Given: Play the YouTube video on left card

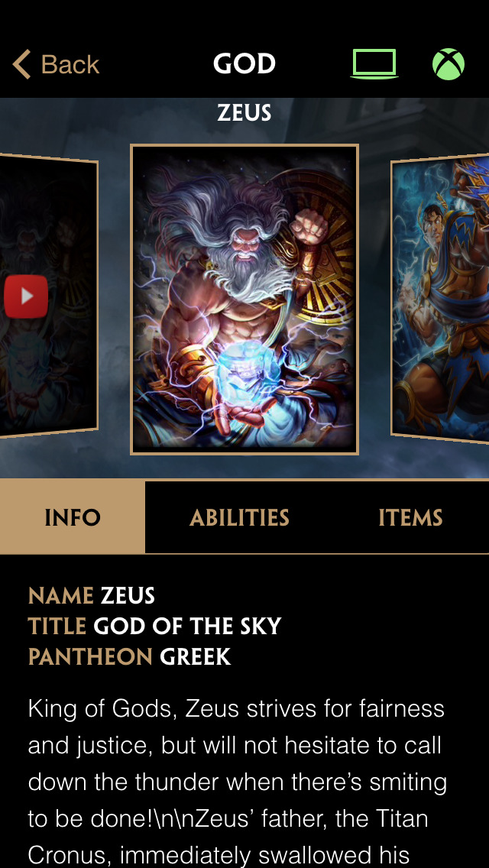Looking at the screenshot, I should pos(26,296).
